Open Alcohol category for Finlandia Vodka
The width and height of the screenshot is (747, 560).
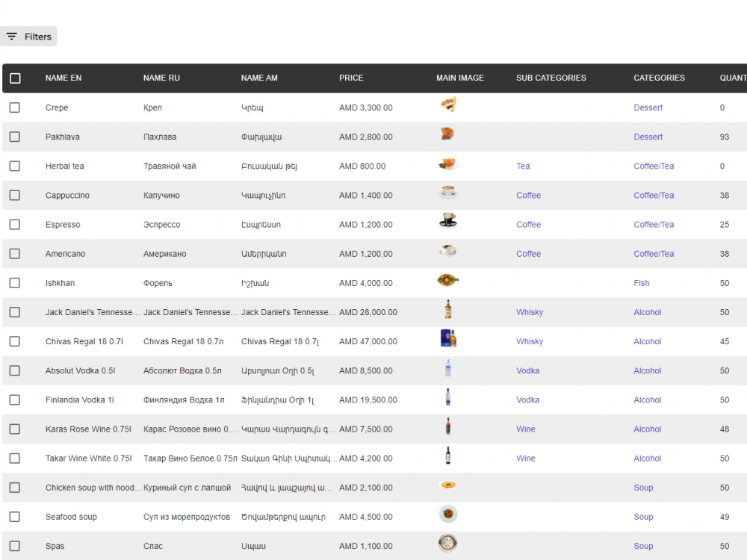647,400
